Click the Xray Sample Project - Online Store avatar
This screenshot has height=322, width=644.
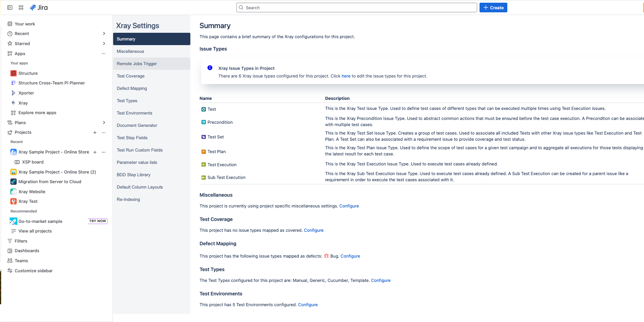point(14,152)
